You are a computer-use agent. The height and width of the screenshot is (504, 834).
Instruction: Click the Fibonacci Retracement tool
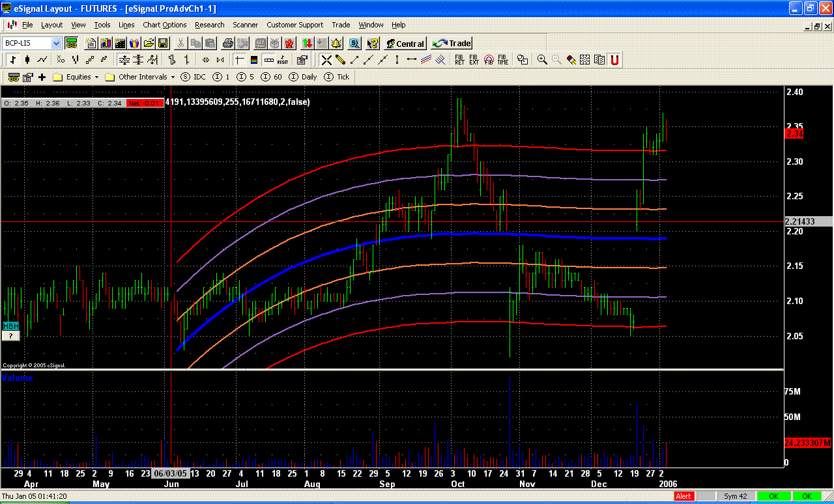(459, 60)
